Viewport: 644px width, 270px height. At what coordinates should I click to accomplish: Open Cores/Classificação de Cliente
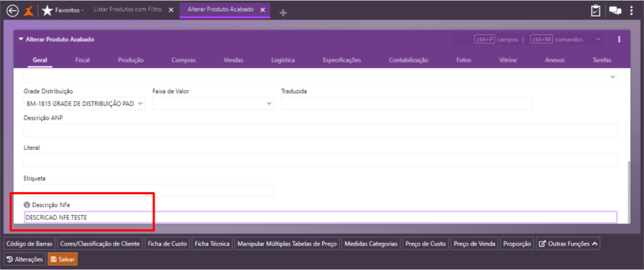pyautogui.click(x=99, y=244)
